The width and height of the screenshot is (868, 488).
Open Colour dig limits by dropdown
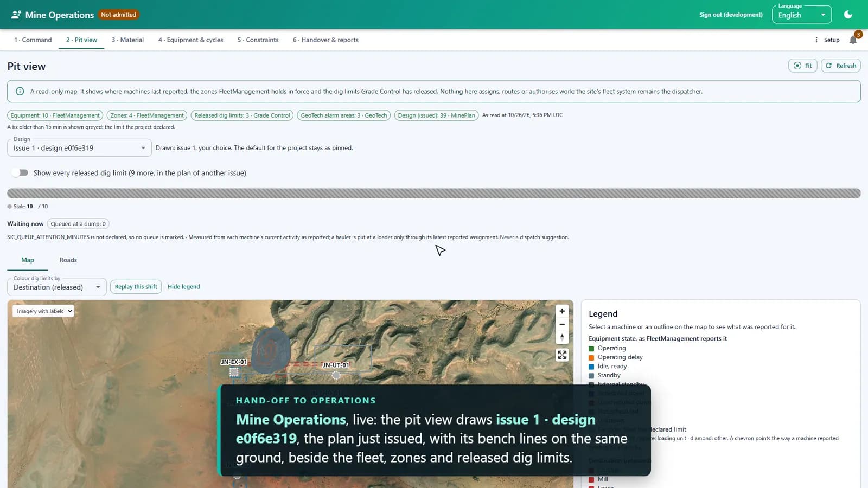point(56,287)
